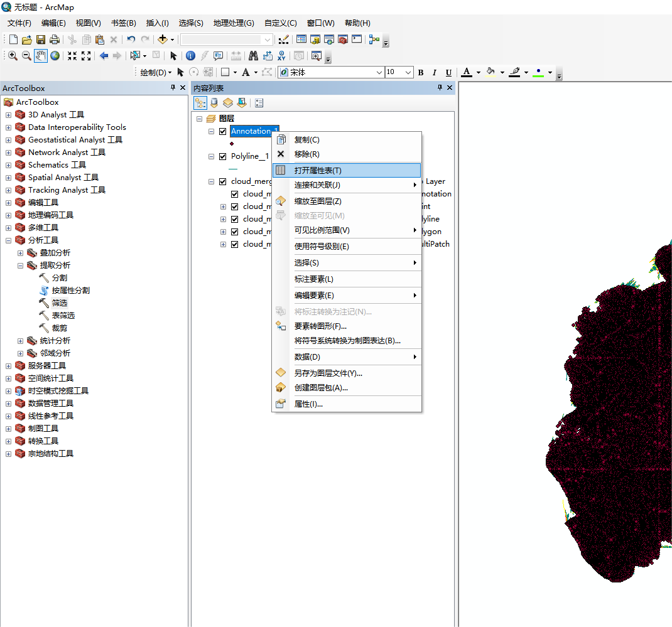Click the Add Data toolbar icon
Screen dimensions: 672x627
tap(163, 40)
